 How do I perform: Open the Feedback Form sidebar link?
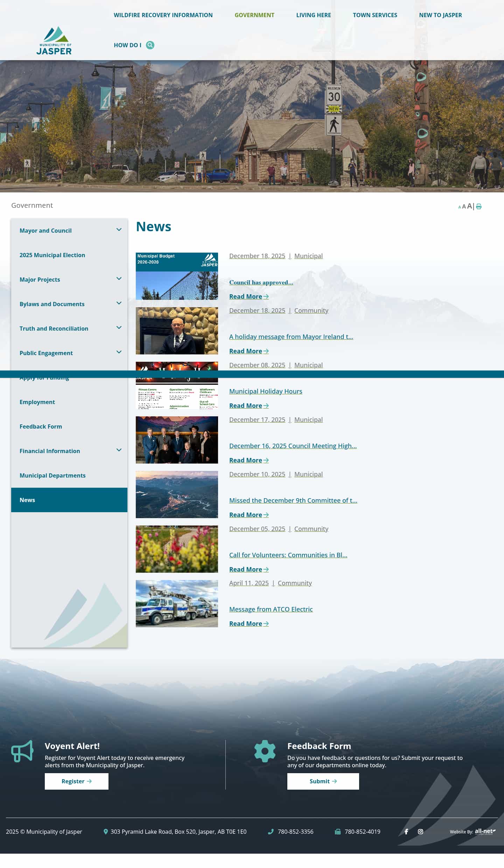tap(69, 426)
